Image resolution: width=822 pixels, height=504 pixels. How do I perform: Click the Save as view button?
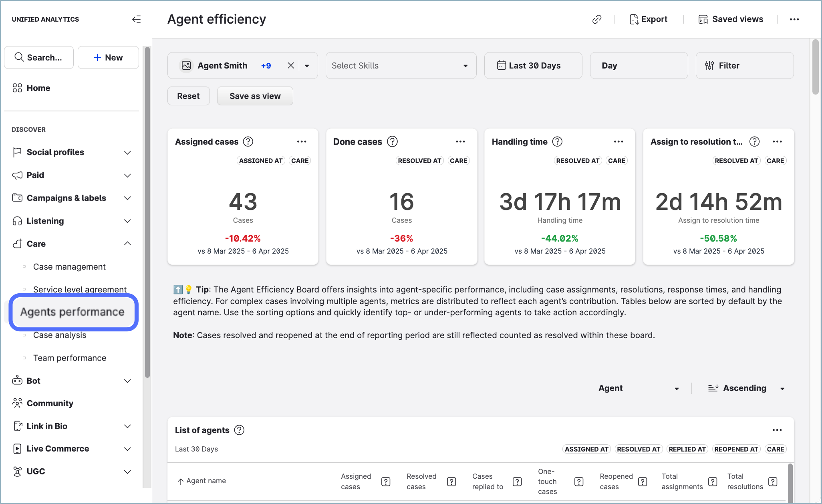[255, 96]
